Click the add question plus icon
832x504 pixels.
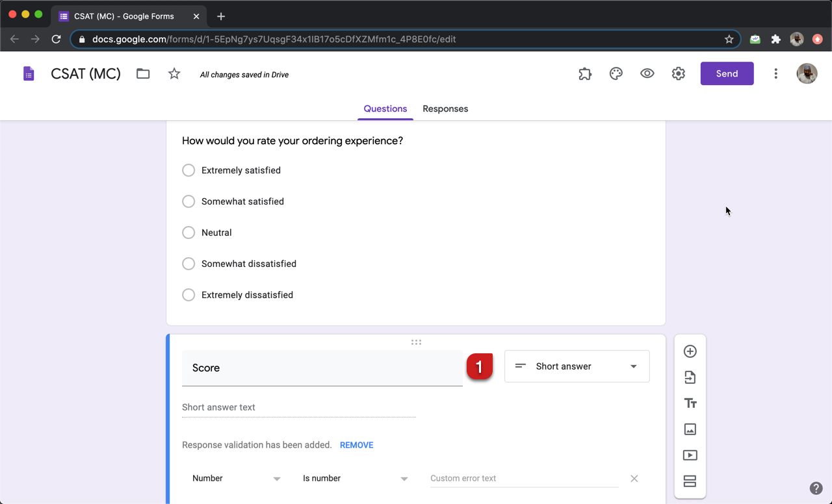tap(690, 351)
